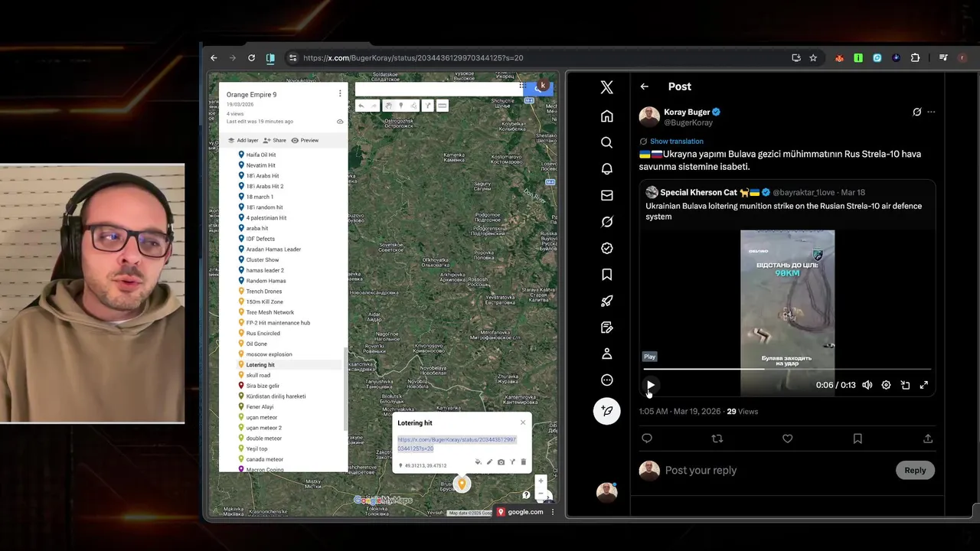The height and width of the screenshot is (551, 980).
Task: Undo the last map edit
Action: point(361,106)
